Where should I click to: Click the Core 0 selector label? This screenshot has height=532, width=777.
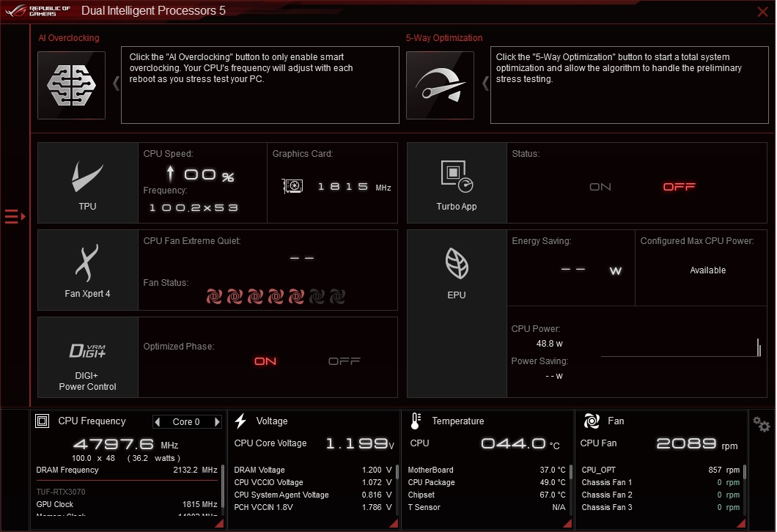(186, 421)
